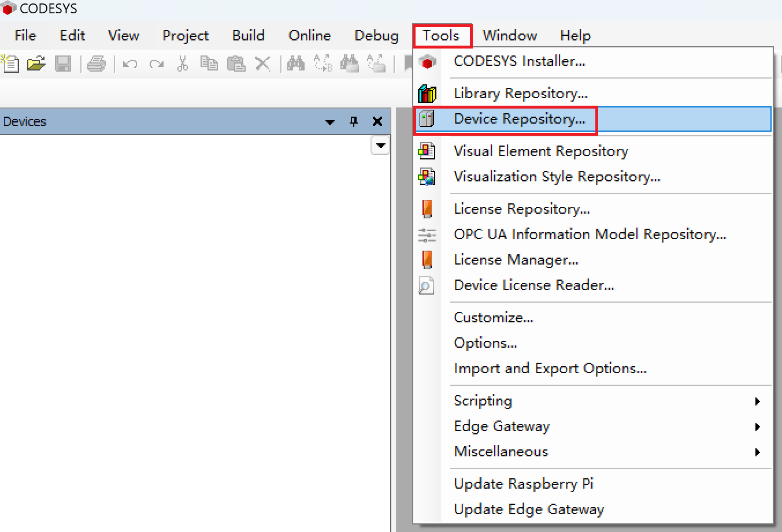
Task: Close the Devices panel
Action: coord(377,121)
